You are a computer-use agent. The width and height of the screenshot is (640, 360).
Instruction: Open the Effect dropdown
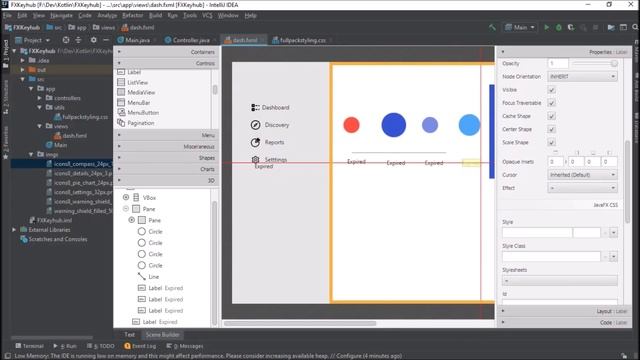tap(582, 188)
